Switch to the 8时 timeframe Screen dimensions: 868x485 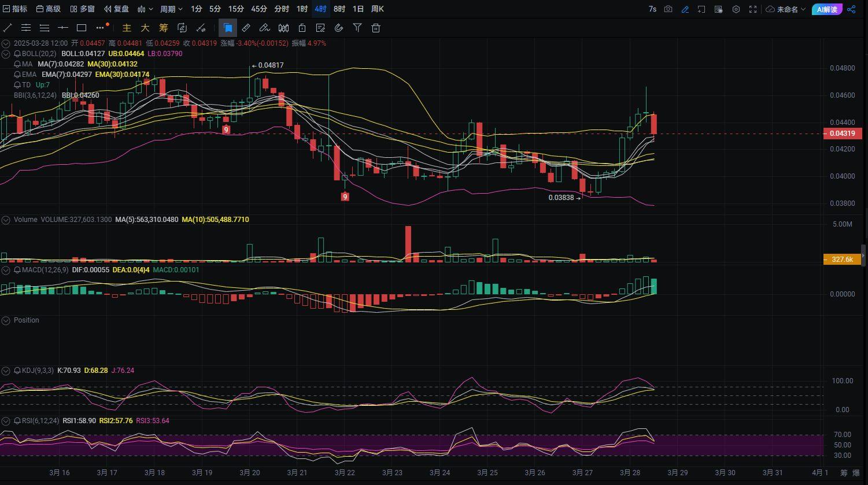[339, 9]
